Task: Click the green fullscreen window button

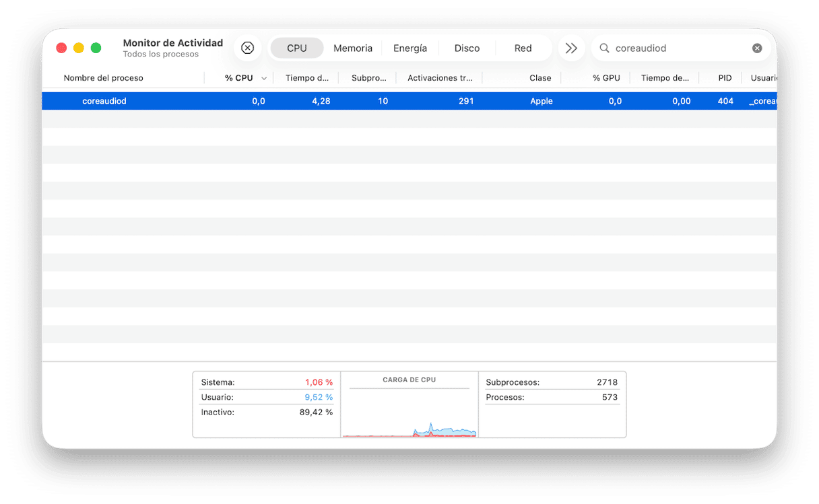Action: (x=96, y=48)
